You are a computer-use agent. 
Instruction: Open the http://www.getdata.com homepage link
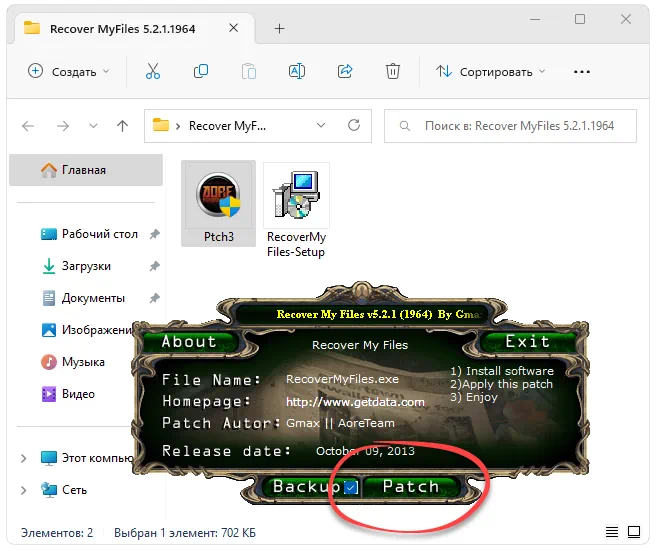355,402
